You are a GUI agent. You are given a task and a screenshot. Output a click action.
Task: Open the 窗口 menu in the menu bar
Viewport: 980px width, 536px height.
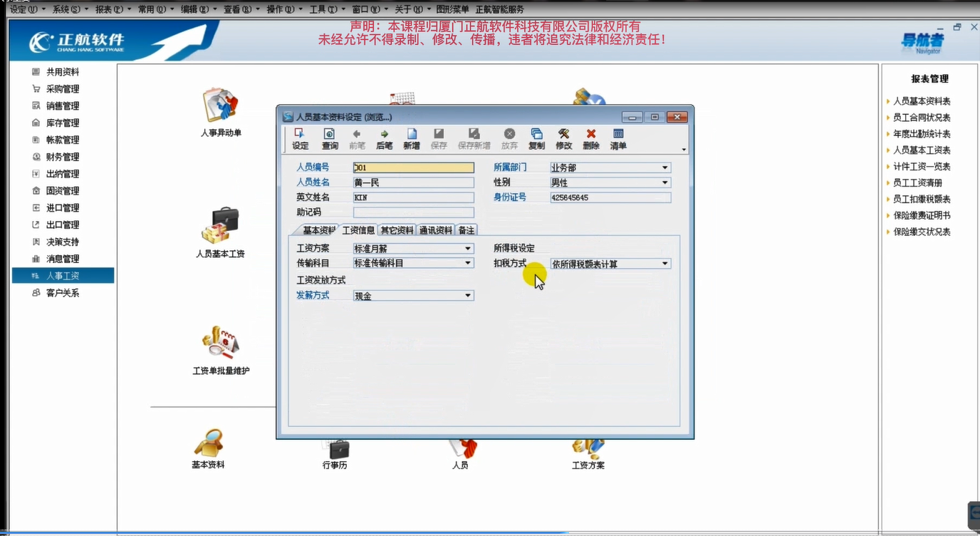[x=370, y=9]
